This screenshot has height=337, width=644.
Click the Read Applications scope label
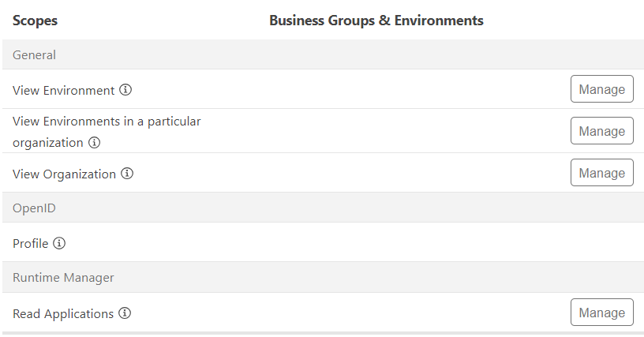coord(63,314)
